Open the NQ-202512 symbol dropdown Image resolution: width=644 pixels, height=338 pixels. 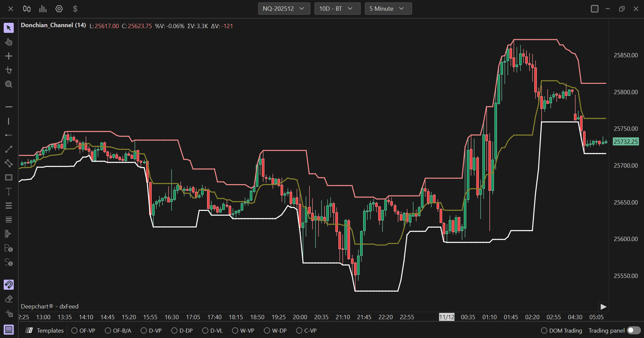(x=284, y=9)
